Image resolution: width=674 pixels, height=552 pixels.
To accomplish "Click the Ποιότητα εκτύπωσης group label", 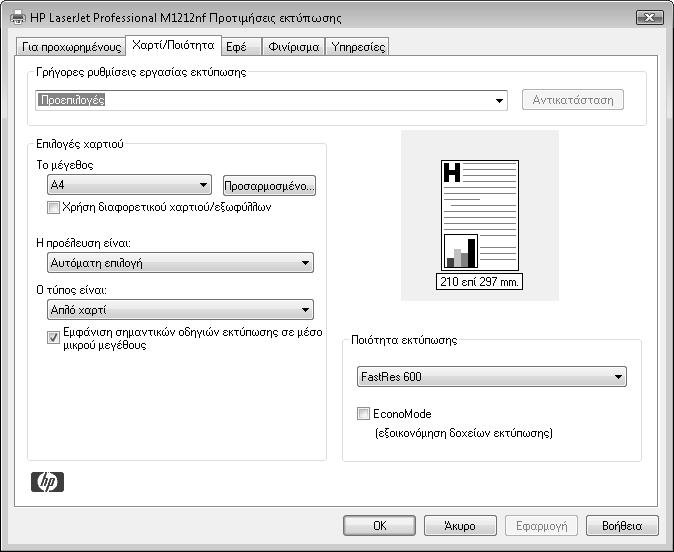I will click(x=404, y=340).
